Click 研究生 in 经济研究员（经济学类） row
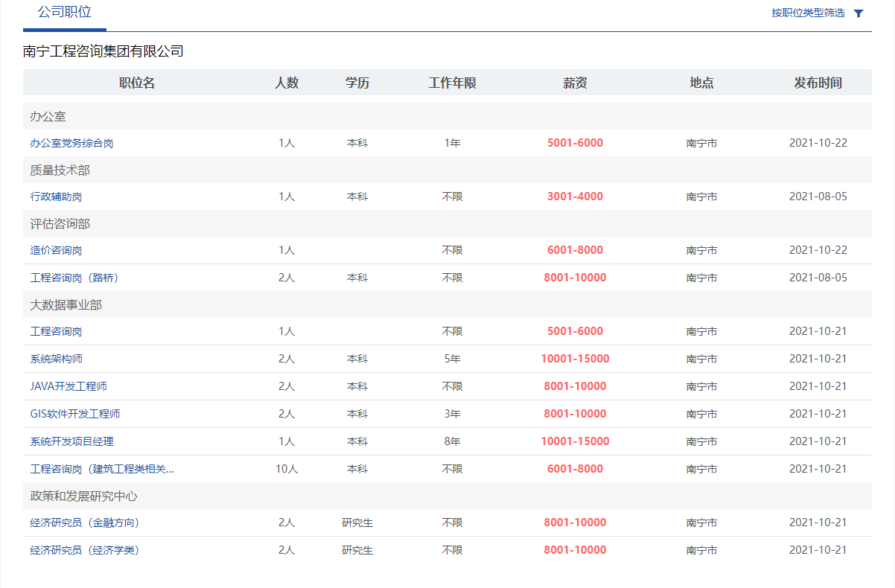 pyautogui.click(x=357, y=550)
